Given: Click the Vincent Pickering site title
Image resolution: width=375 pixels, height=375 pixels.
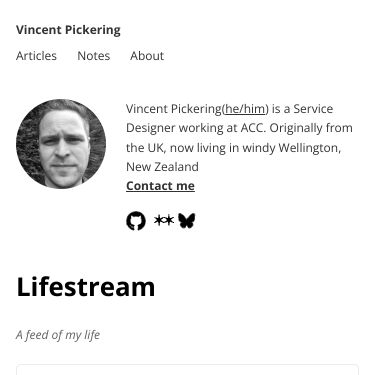Looking at the screenshot, I should coord(68,30).
